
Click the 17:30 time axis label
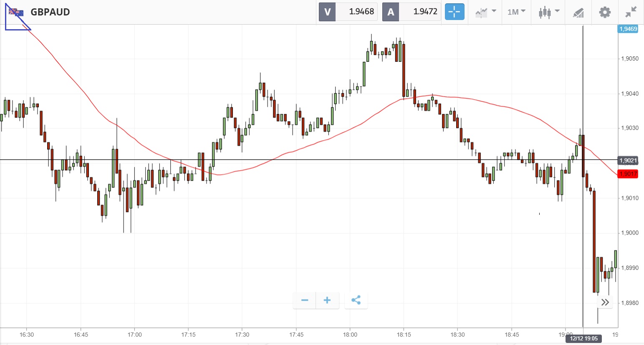242,335
